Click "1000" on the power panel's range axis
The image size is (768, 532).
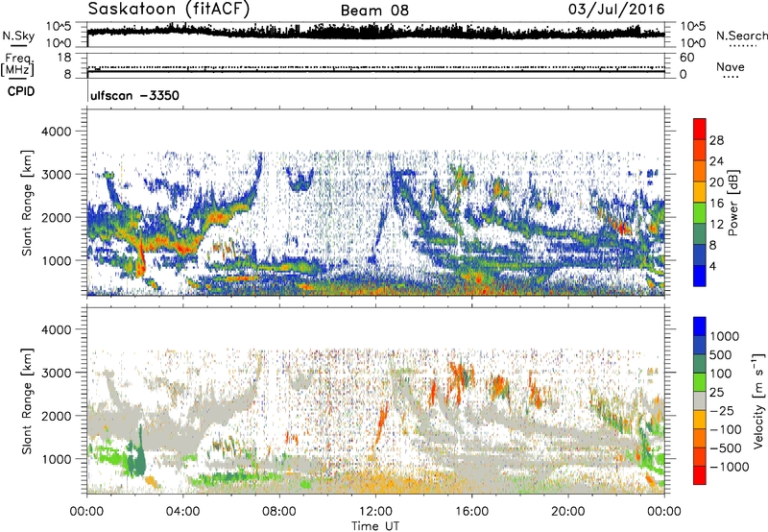click(x=57, y=260)
